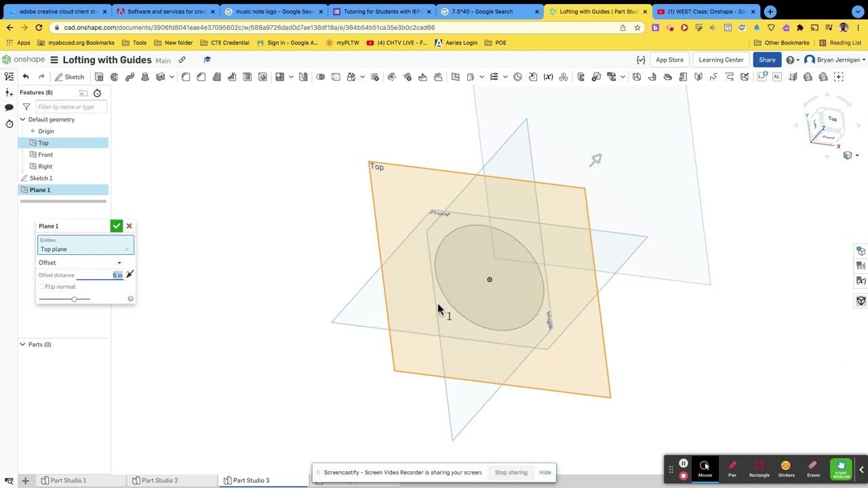Click the Undo arrow in the toolbar
This screenshot has height=488, width=868.
point(26,77)
